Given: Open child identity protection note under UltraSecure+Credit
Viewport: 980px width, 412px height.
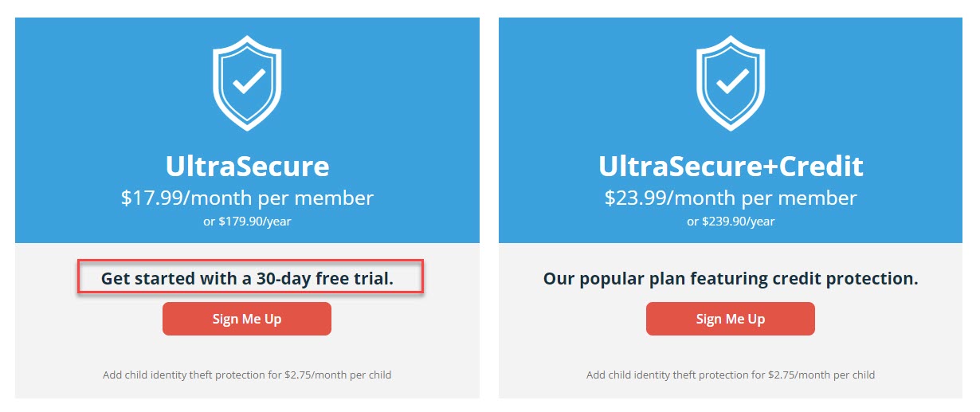Looking at the screenshot, I should (731, 375).
